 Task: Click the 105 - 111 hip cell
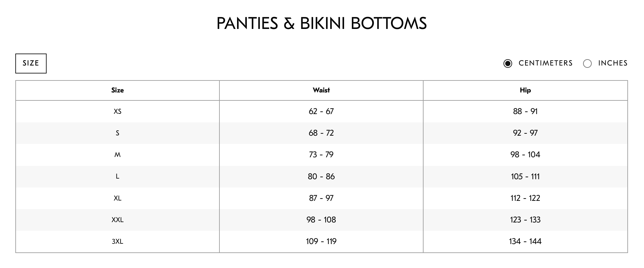(x=525, y=176)
